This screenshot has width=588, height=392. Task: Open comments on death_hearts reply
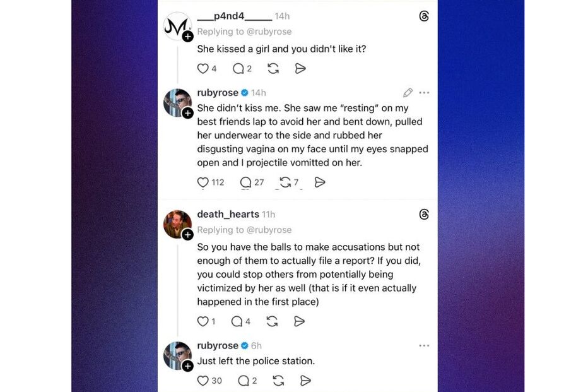pyautogui.click(x=237, y=321)
